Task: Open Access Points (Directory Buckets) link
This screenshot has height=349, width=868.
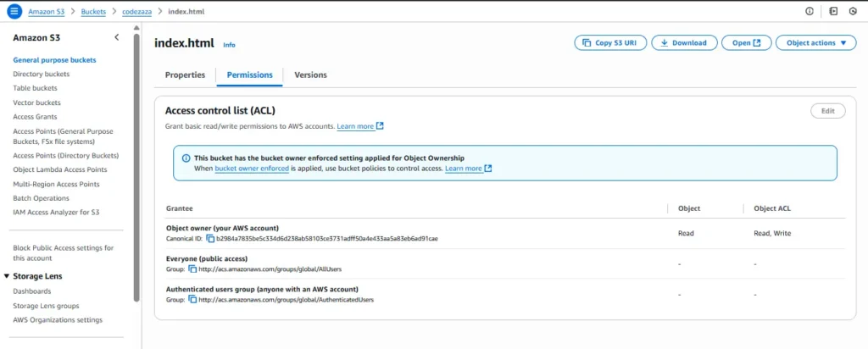Action: click(66, 155)
